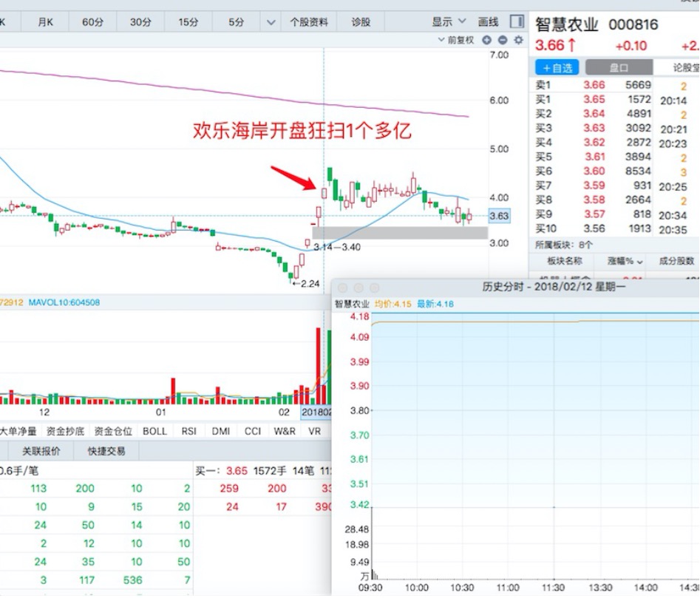Click the zoom in plus icon on chart

pos(486,41)
